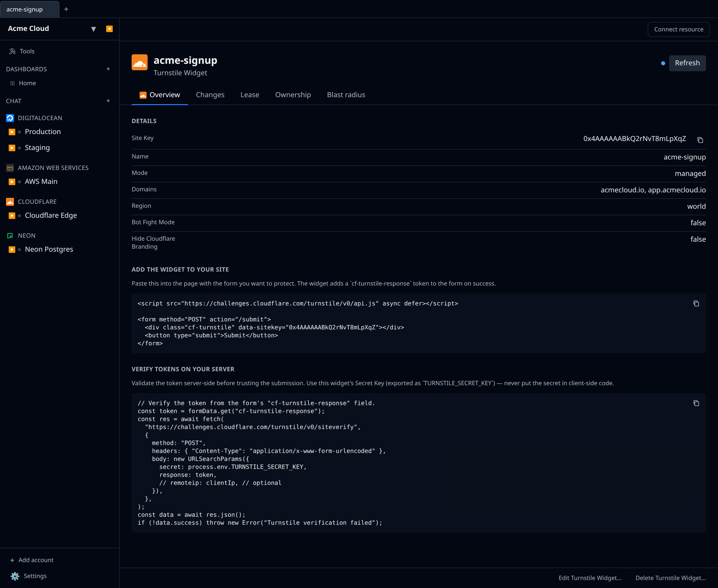Expand the AWS Main account

coord(12,182)
